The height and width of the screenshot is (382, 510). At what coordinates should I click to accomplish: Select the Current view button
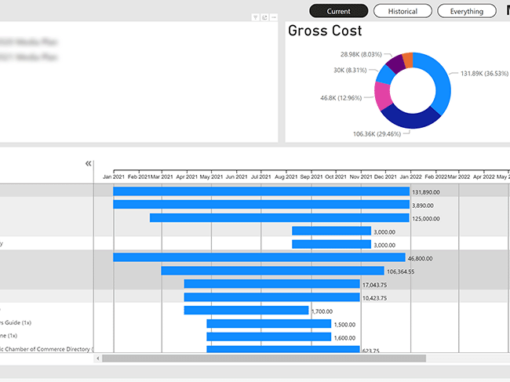coord(339,11)
